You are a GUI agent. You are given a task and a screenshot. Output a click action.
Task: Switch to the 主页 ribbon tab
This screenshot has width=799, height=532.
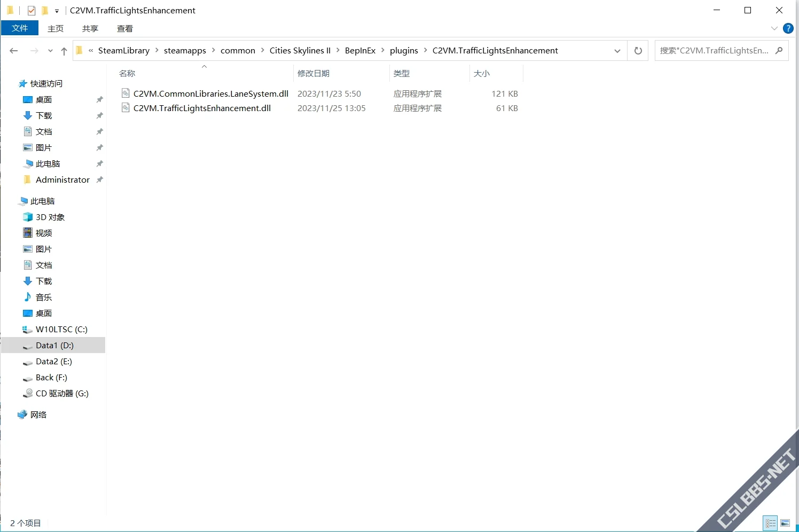tap(56, 28)
